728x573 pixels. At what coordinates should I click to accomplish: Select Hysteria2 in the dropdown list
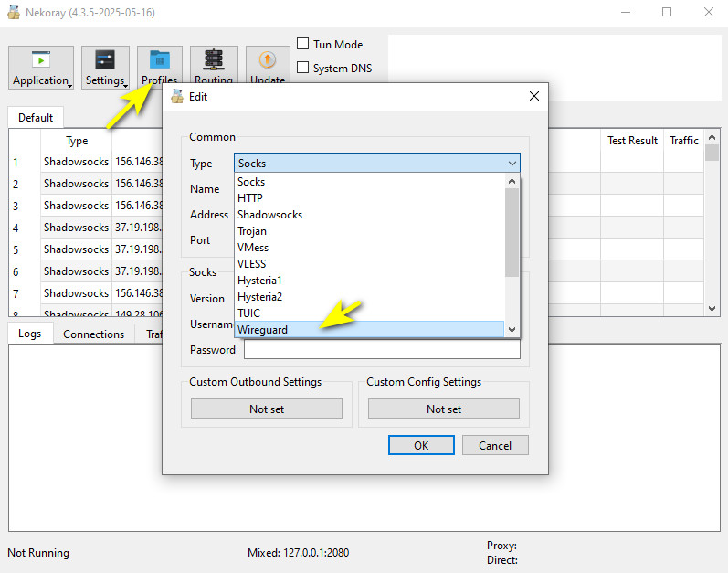[260, 297]
